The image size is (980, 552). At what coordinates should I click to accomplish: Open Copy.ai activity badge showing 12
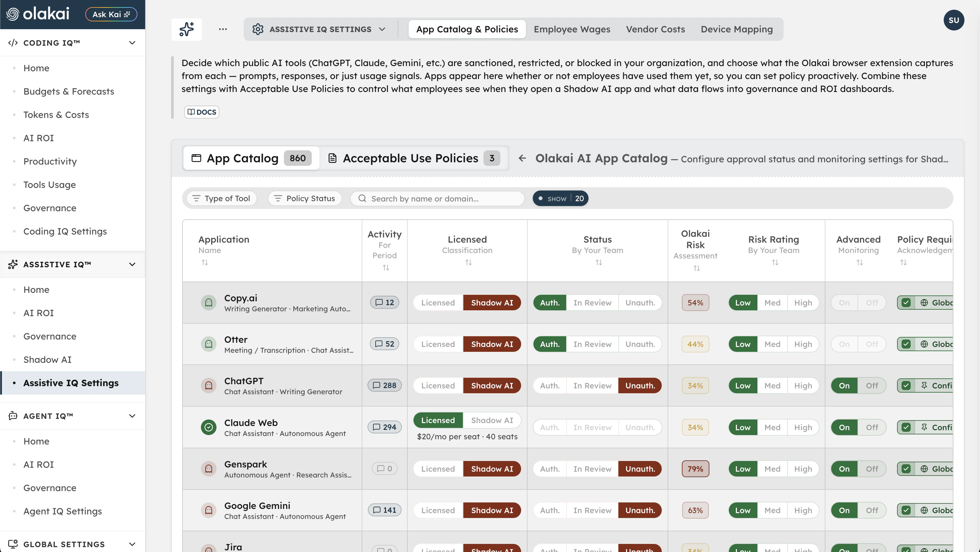pos(385,303)
